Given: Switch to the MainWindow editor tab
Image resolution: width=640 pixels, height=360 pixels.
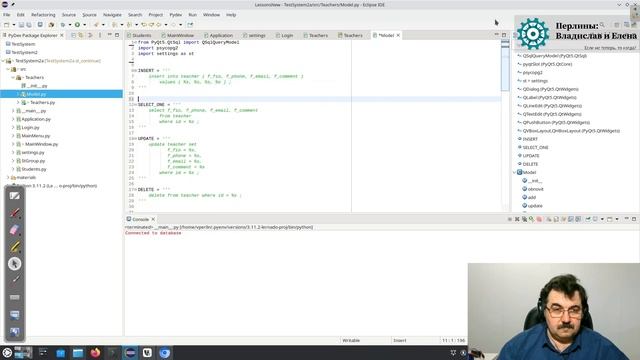Looking at the screenshot, I should [178, 36].
